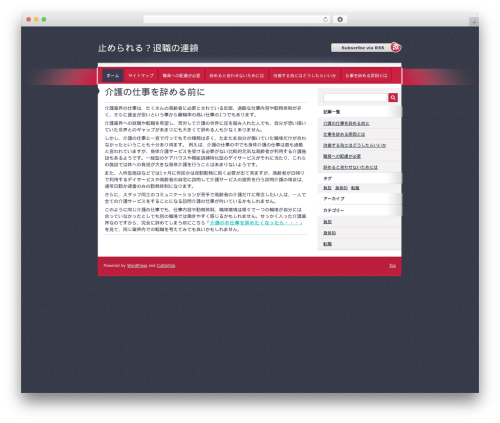Open the 辞めると言わせないためには navigation item
This screenshot has width=500, height=423.
237,76
